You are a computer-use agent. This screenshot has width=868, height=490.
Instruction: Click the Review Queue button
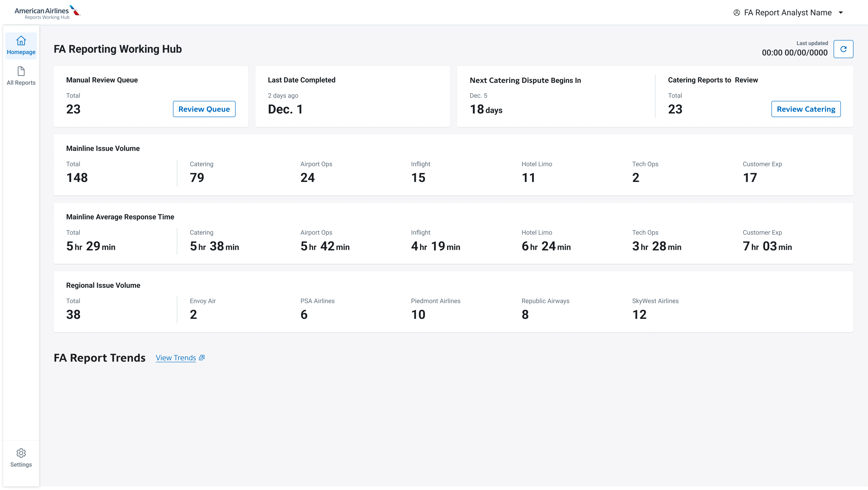(204, 109)
